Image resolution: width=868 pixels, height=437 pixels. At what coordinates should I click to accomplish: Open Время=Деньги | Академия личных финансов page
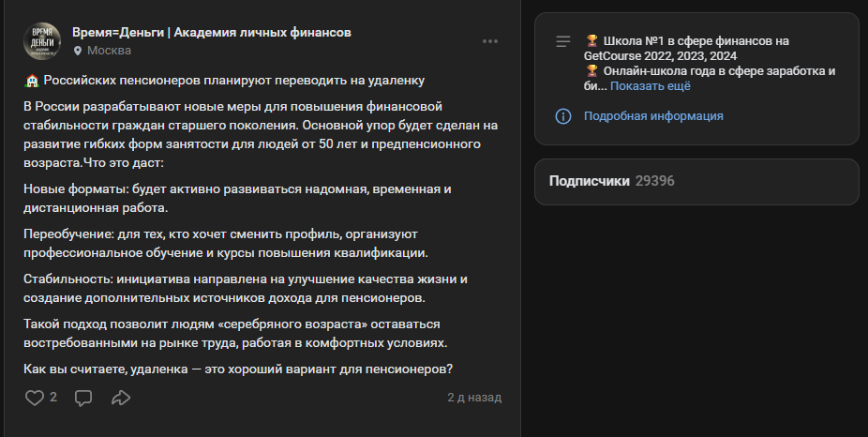(212, 32)
